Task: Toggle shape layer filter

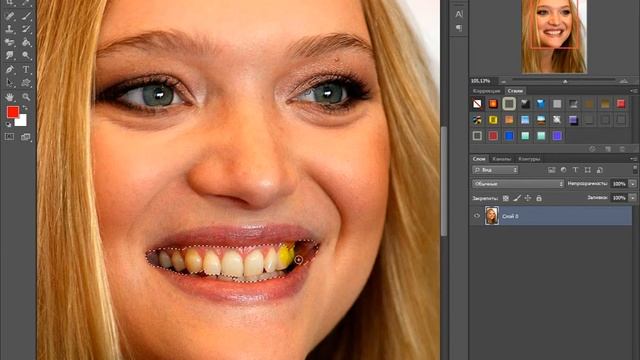Action: click(x=587, y=170)
